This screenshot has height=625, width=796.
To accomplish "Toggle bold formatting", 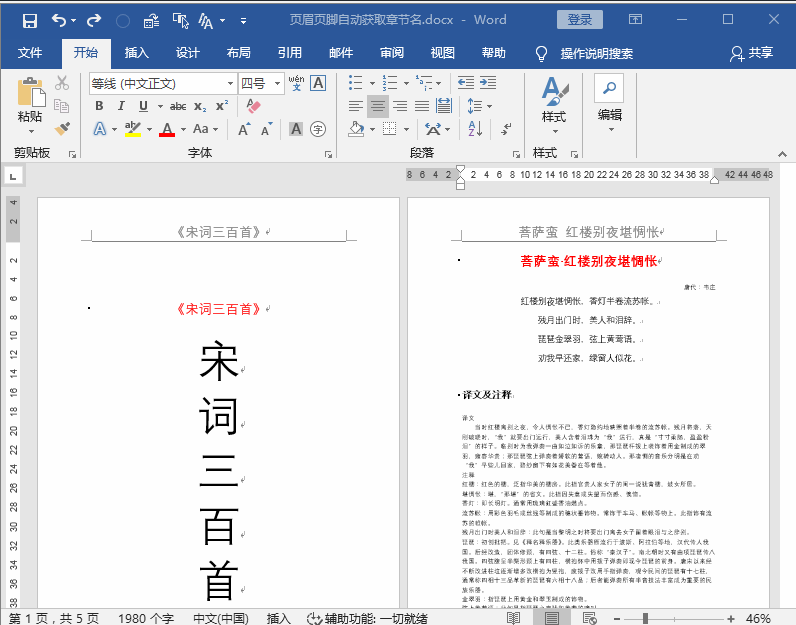I will tap(100, 106).
